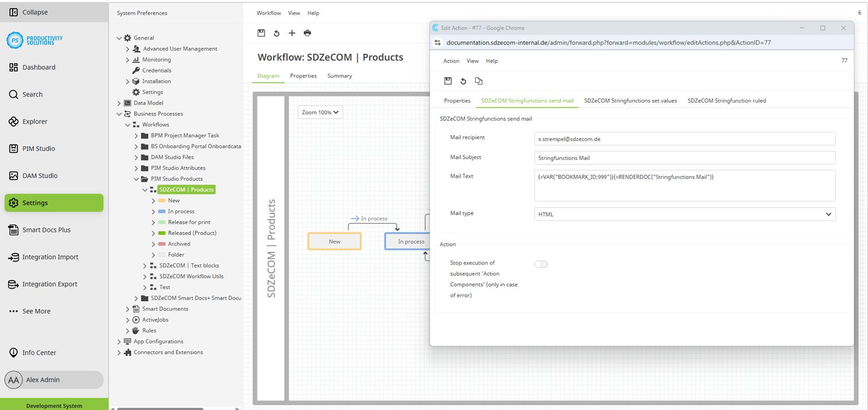868x410 pixels.
Task: Click the Mail recipient field
Action: [x=685, y=139]
